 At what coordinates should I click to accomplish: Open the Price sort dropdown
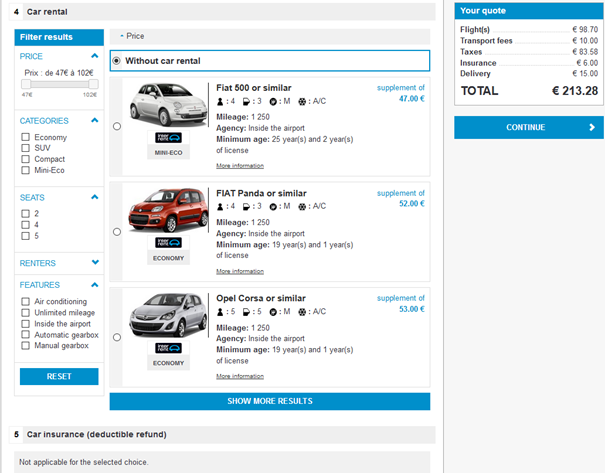[132, 36]
